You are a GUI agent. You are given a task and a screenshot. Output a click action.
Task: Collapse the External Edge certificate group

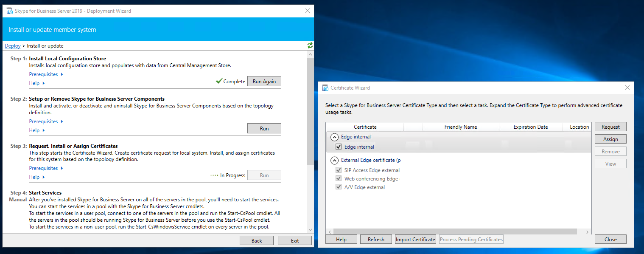(335, 161)
